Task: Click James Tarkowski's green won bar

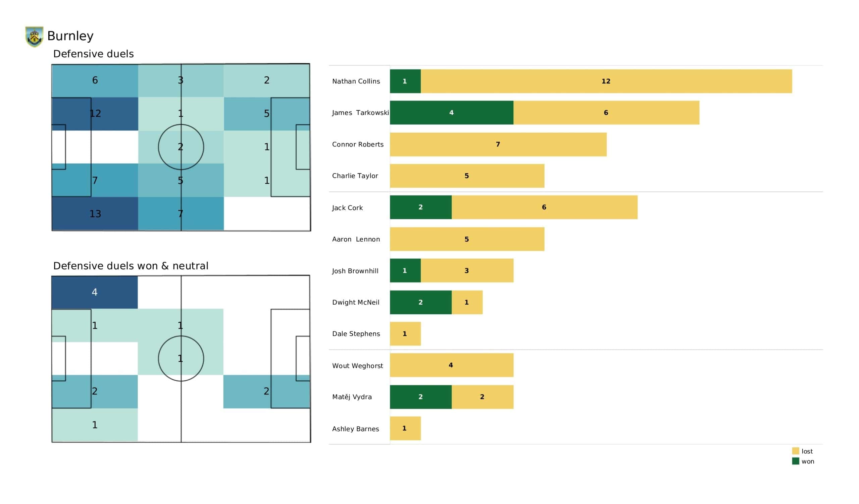Action: point(451,112)
